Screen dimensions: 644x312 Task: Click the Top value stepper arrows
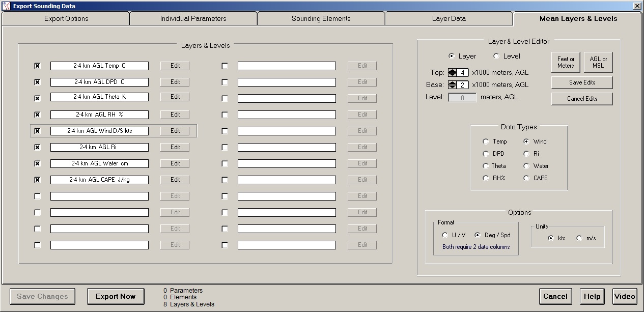coord(452,72)
